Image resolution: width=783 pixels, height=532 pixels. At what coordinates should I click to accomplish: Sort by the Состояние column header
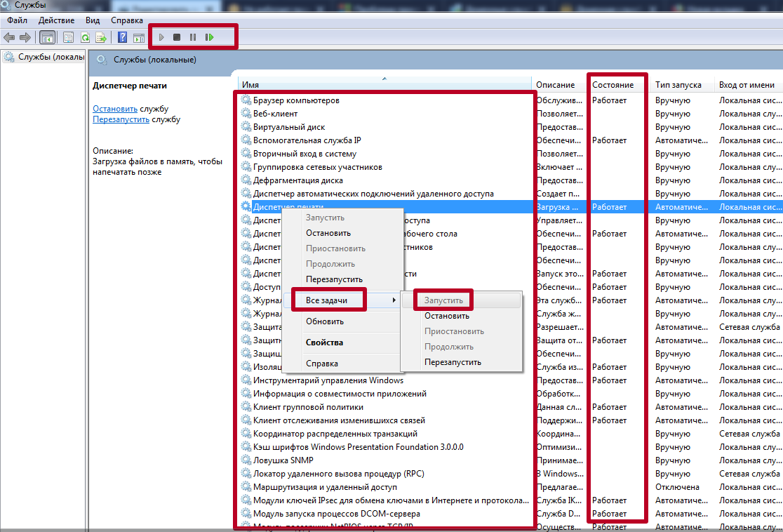tap(613, 85)
